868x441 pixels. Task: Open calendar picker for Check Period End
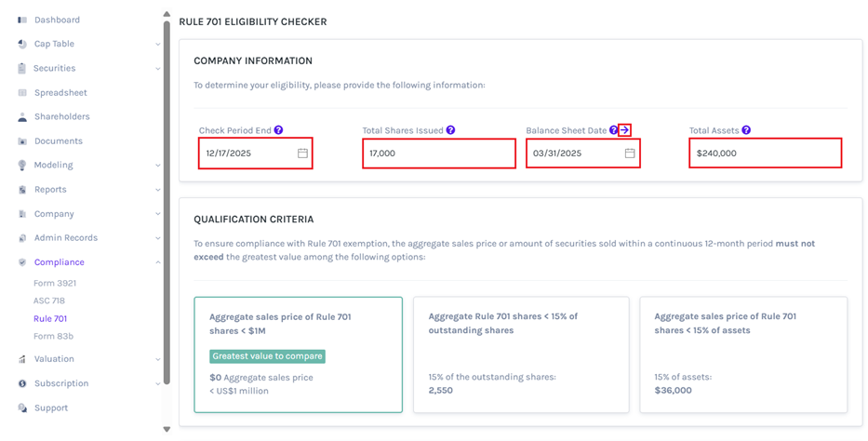click(302, 154)
